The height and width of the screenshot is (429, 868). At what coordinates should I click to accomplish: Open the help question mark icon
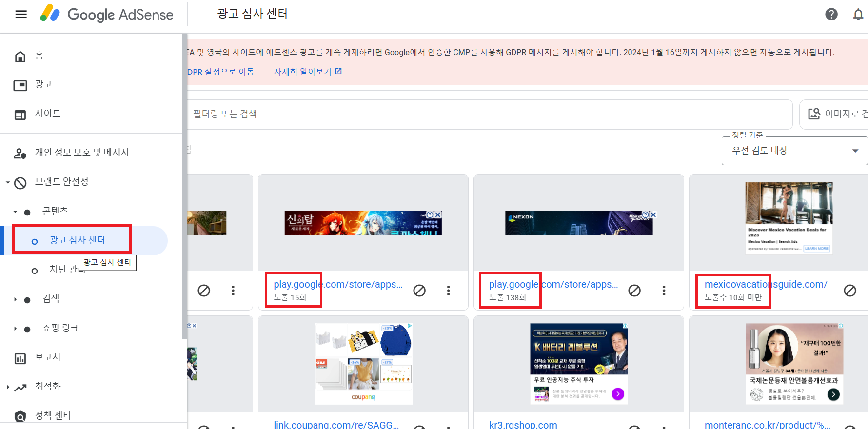click(831, 14)
